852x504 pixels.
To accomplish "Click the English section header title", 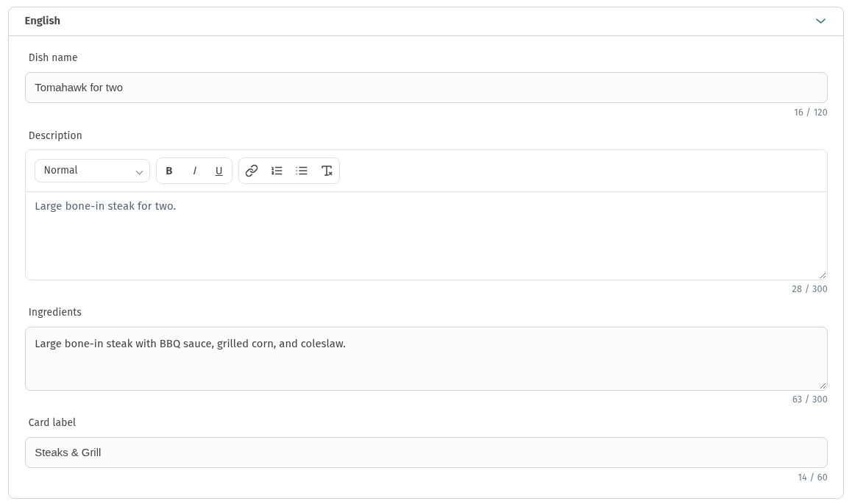I will 43,21.
